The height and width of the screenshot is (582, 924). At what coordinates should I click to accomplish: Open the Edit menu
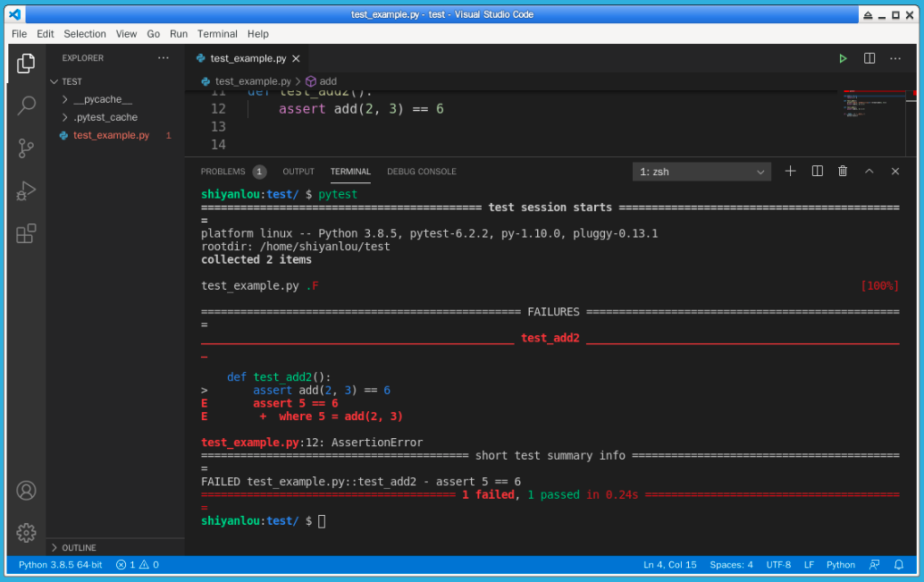46,34
